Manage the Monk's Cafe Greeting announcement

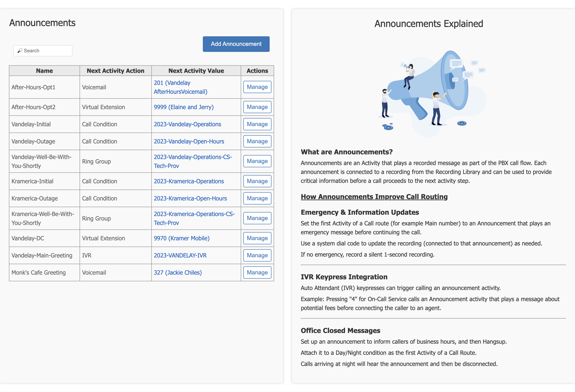click(257, 273)
